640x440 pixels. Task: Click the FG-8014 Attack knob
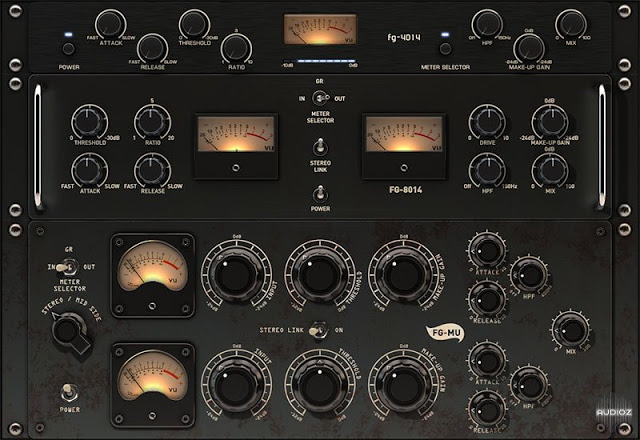(x=90, y=171)
